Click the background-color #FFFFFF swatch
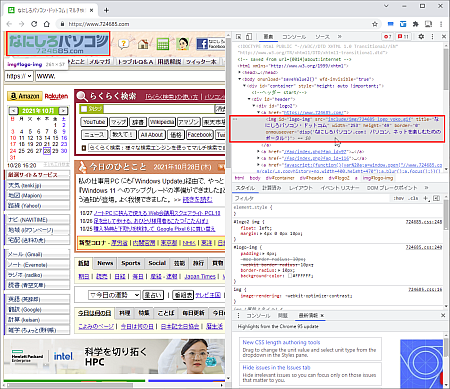 pos(290,276)
